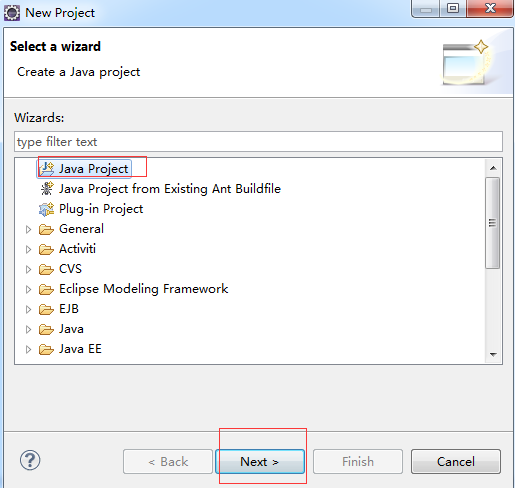Focus the type filter text field

[258, 142]
